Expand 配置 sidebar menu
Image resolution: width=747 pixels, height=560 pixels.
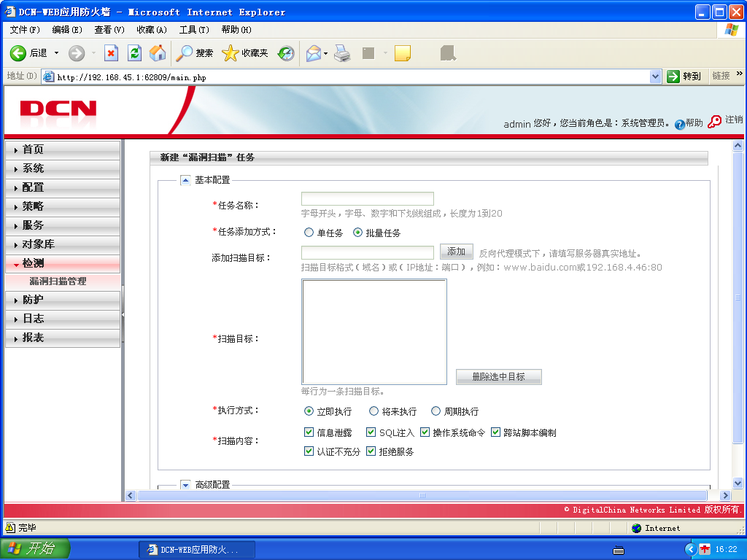coord(63,187)
